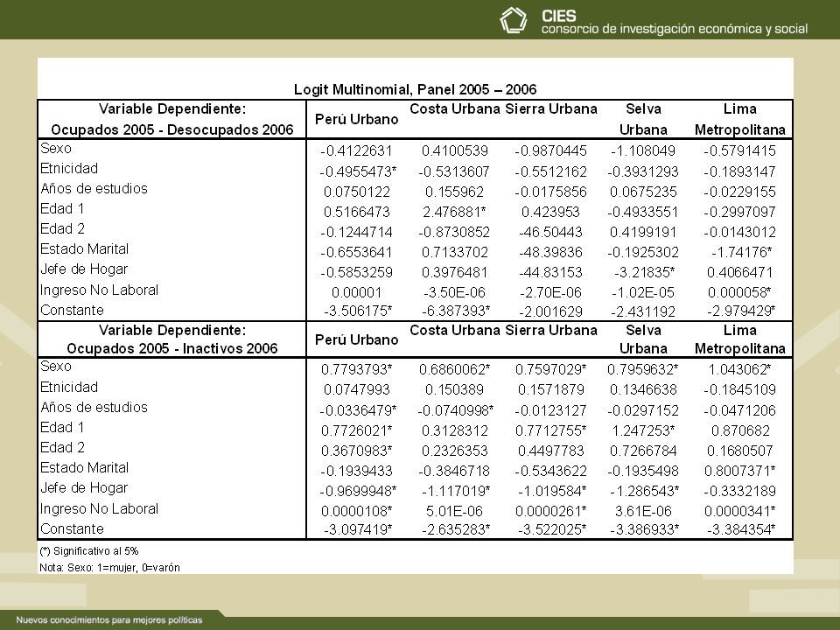The image size is (840, 630).
Task: Select the value -1.02E-05
Action: pyautogui.click(x=643, y=293)
